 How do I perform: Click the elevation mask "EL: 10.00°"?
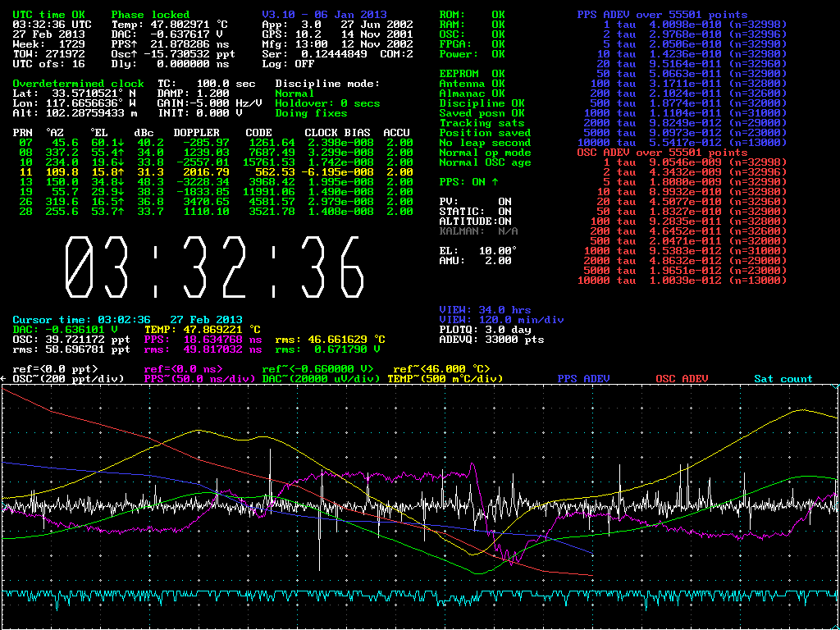[479, 251]
